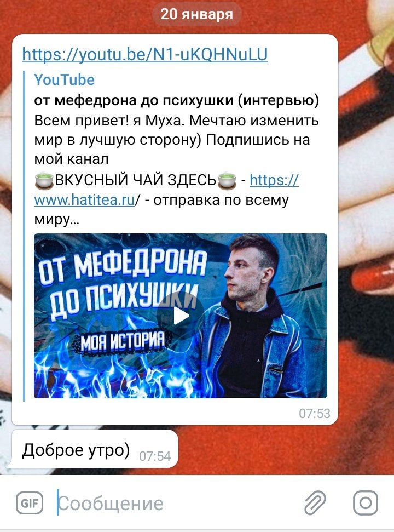Open the GIF picker button

point(30,503)
